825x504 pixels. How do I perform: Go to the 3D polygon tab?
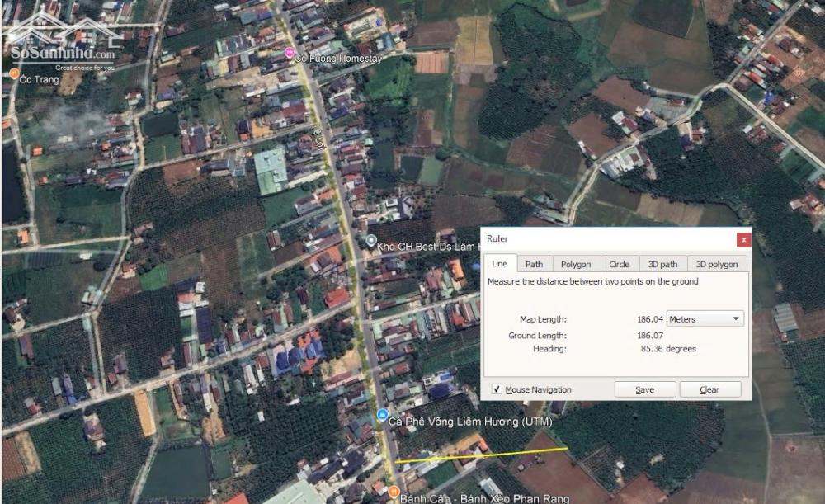click(717, 264)
